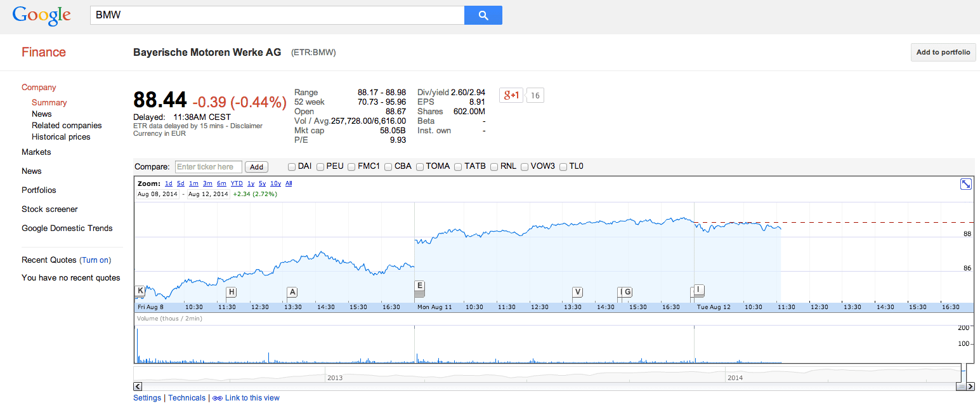
Task: Set chart zoom to YTD
Action: [237, 183]
